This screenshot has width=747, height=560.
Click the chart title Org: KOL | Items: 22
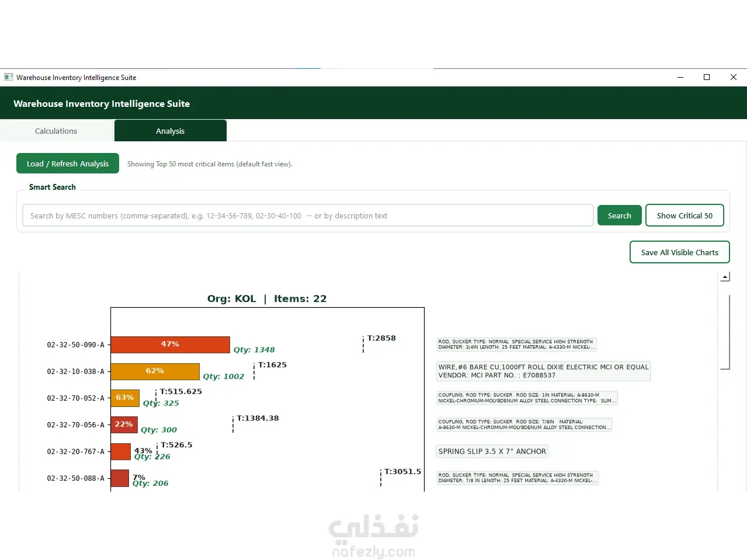click(267, 298)
